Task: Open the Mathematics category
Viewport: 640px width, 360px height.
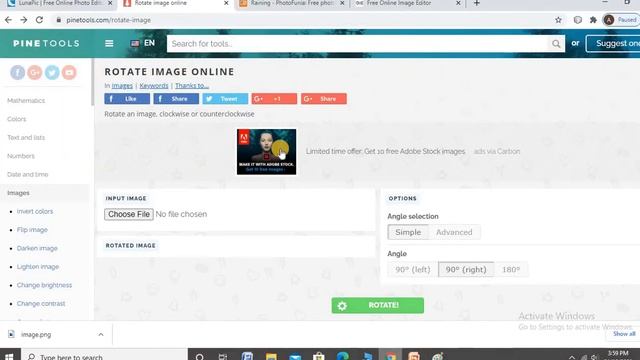Action: point(26,100)
